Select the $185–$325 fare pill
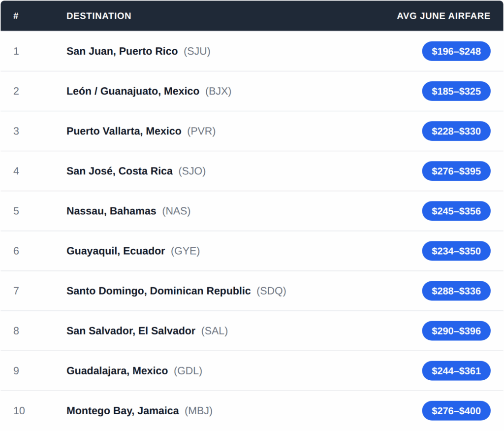 tap(456, 91)
